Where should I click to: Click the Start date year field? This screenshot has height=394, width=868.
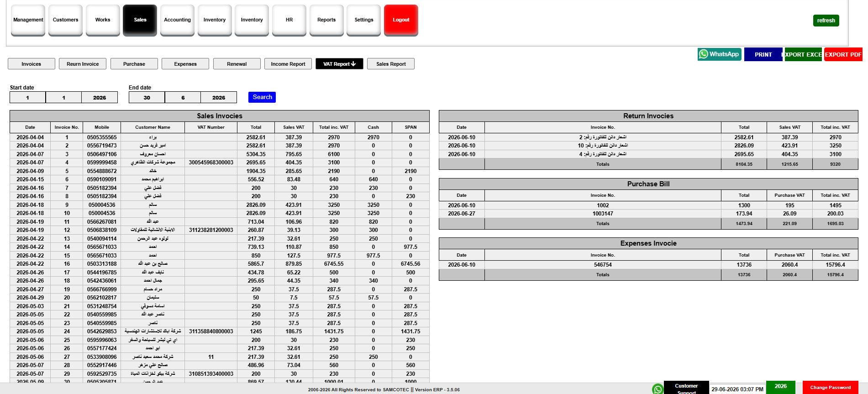coord(100,98)
